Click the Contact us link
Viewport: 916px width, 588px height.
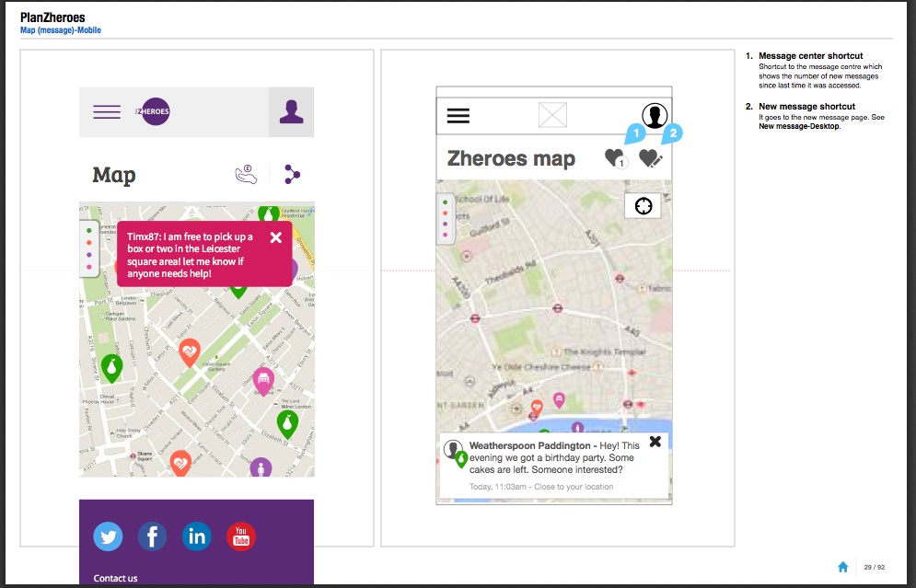pos(116,578)
